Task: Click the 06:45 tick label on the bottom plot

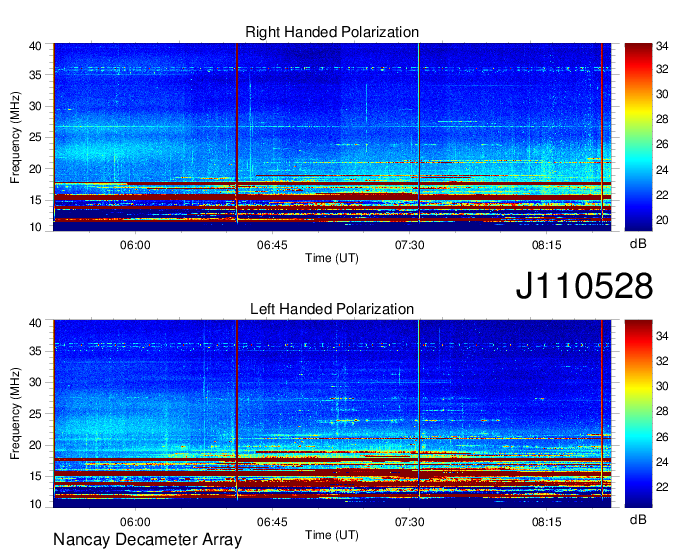Action: [272, 522]
